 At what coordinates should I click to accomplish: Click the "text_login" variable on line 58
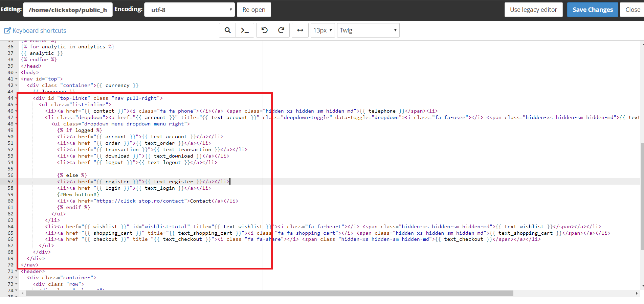160,188
